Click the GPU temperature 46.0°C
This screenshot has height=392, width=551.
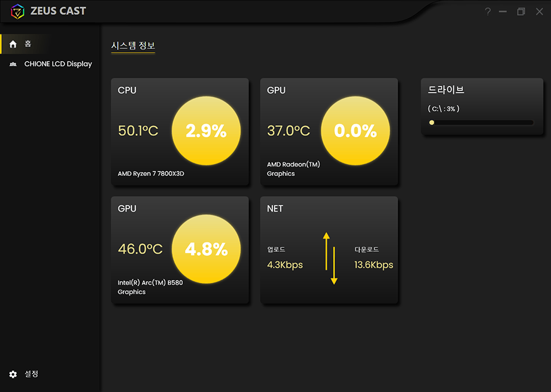[x=140, y=249]
